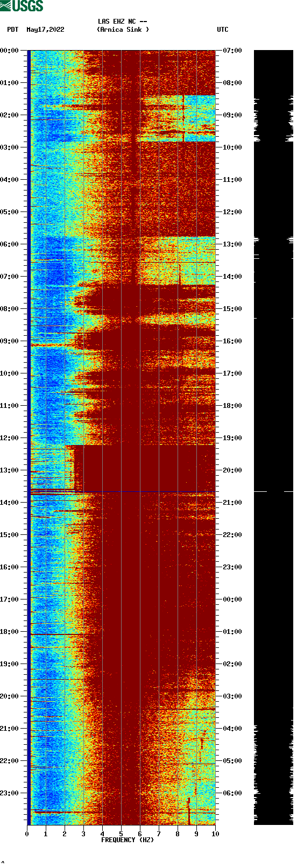Click the 03:00 UTC time label
This screenshot has height=868, width=297.
[x=232, y=696]
